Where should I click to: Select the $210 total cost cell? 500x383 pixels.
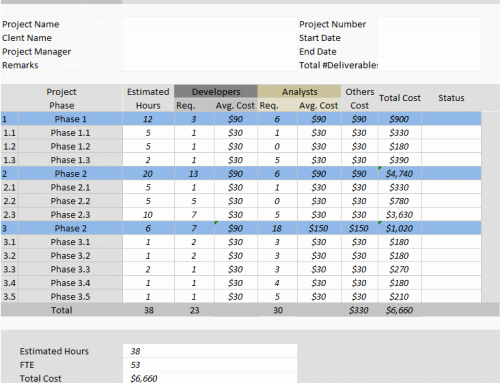click(400, 296)
